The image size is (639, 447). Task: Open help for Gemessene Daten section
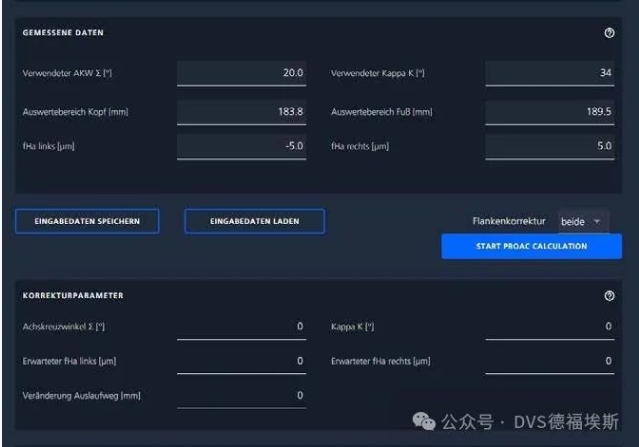610,33
